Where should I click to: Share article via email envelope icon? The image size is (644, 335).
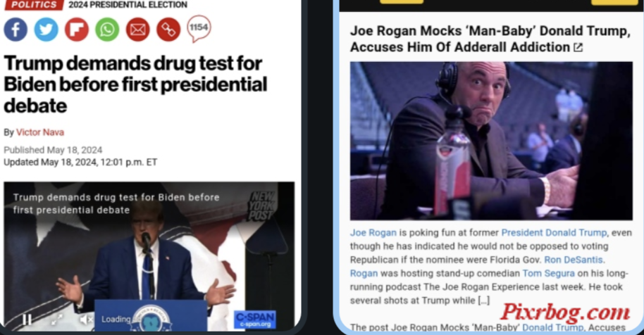coord(137,30)
